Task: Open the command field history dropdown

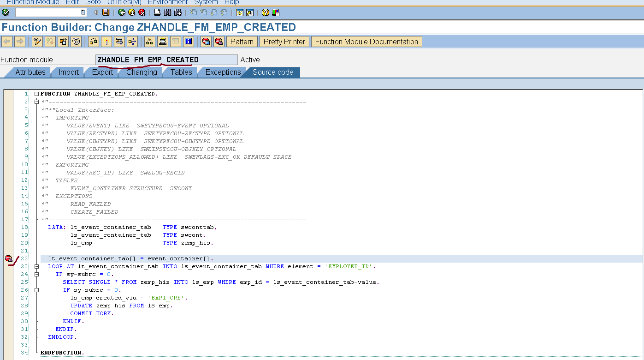Action: click(x=83, y=12)
